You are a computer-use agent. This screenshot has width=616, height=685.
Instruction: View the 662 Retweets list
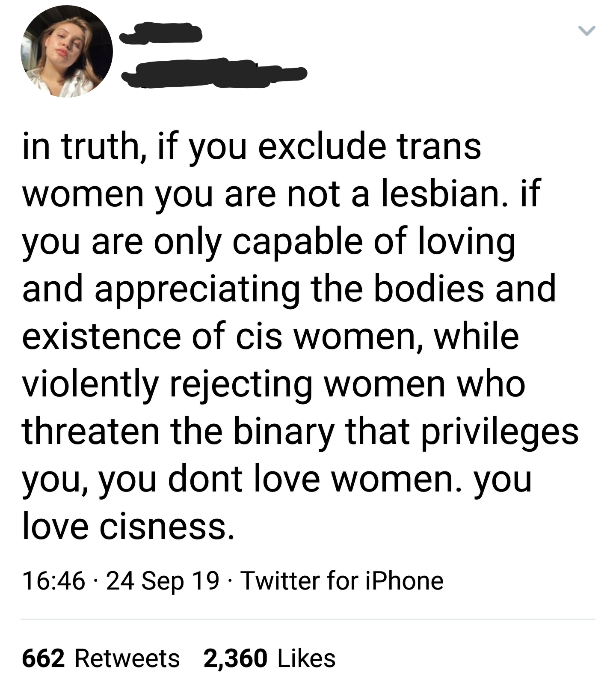coord(101,658)
